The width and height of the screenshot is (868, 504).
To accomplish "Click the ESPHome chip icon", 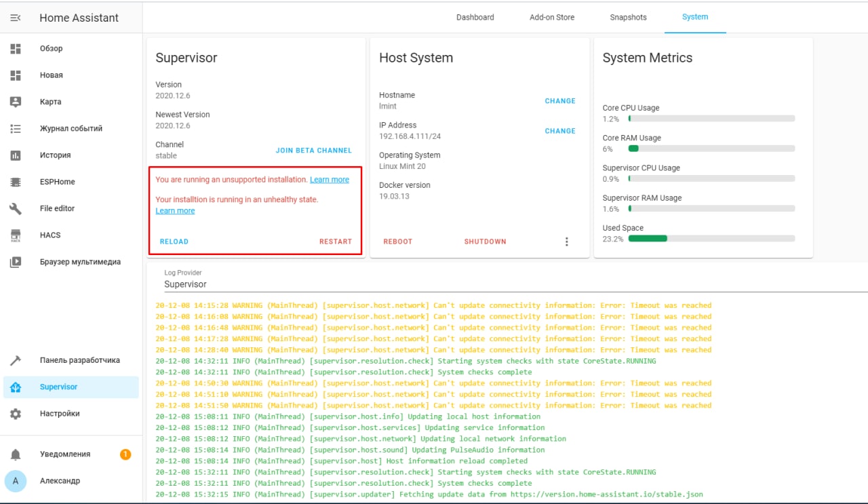I will [16, 182].
